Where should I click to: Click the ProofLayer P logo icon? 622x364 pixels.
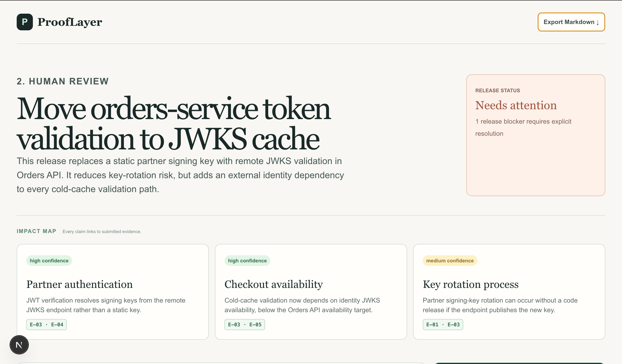(x=25, y=22)
